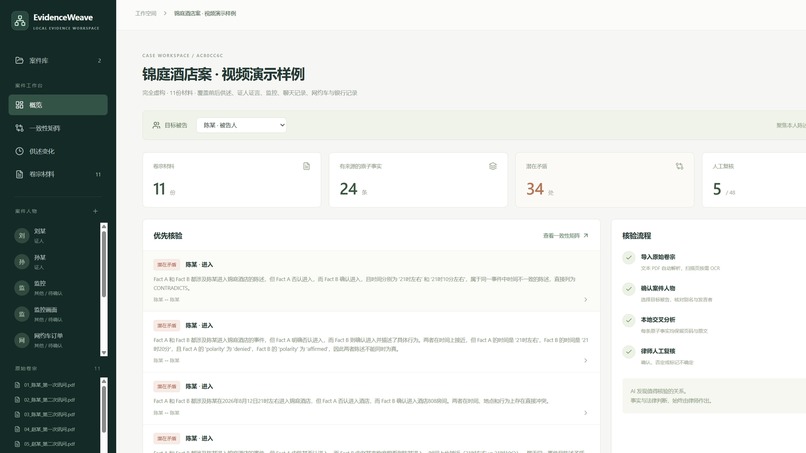The image size is (806, 453).
Task: Click the 导入原始卷宗 step text
Action: pos(658,257)
